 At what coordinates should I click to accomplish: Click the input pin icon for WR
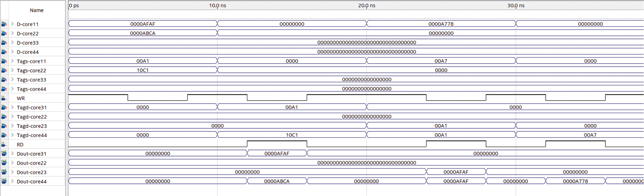pyautogui.click(x=4, y=98)
